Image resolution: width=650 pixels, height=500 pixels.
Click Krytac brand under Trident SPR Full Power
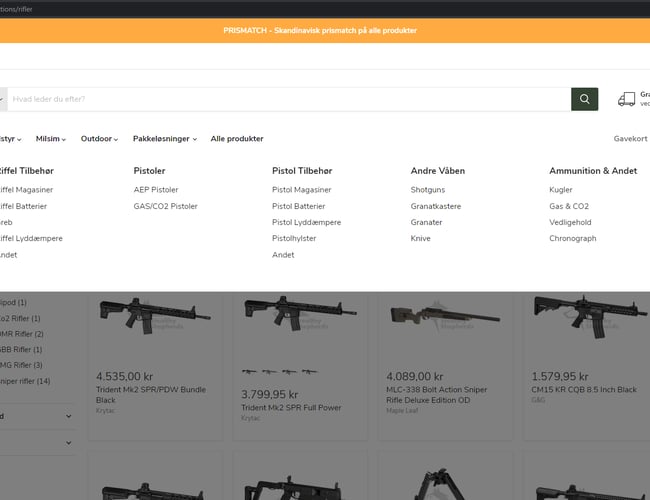250,418
